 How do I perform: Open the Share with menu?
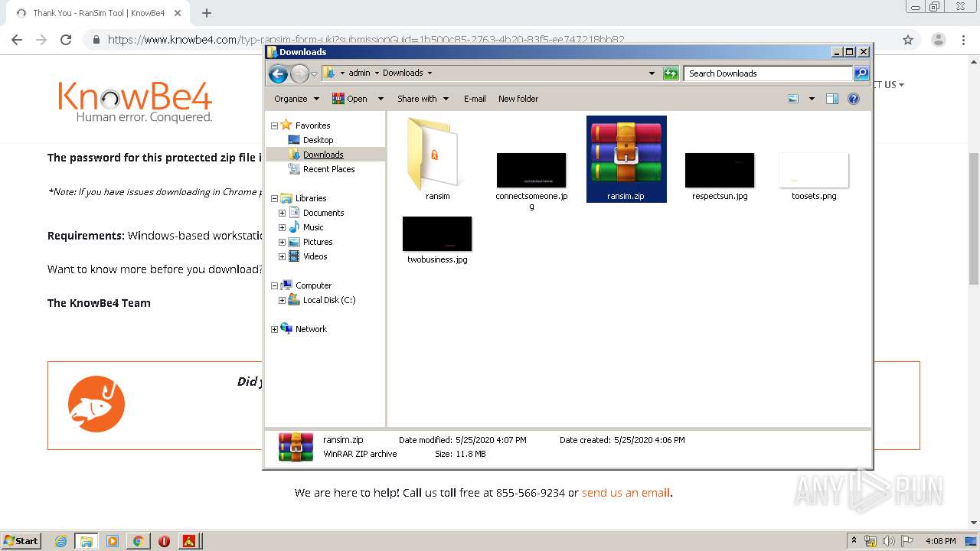[x=423, y=99]
